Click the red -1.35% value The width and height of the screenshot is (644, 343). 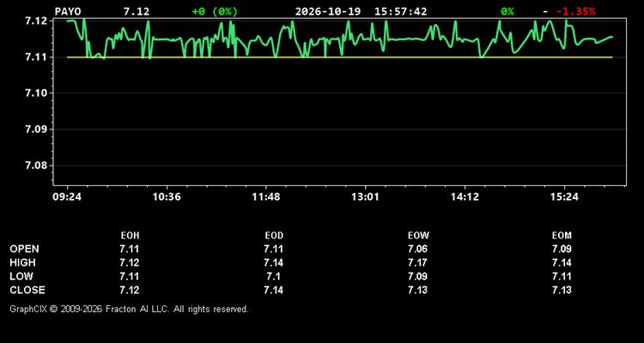click(575, 11)
